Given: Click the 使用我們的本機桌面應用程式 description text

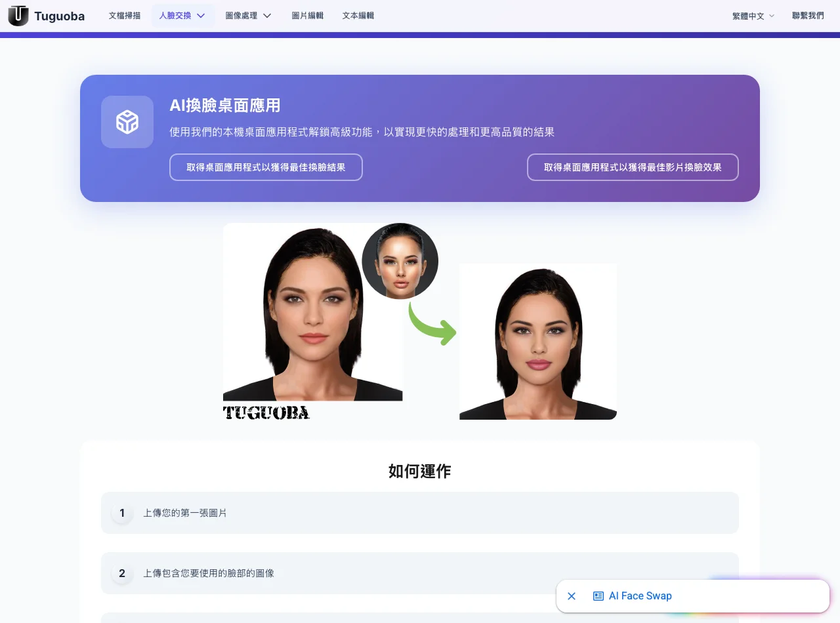Looking at the screenshot, I should point(362,132).
